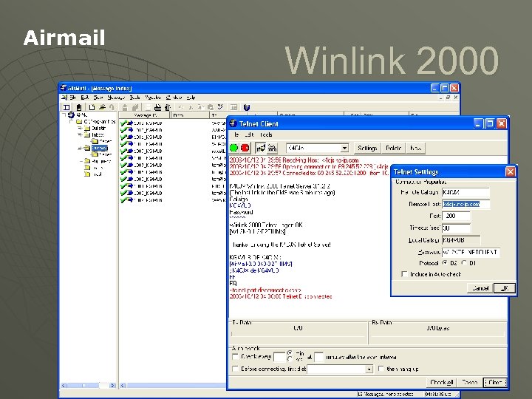Enable Before connecting, first dial checkbox

point(235,369)
